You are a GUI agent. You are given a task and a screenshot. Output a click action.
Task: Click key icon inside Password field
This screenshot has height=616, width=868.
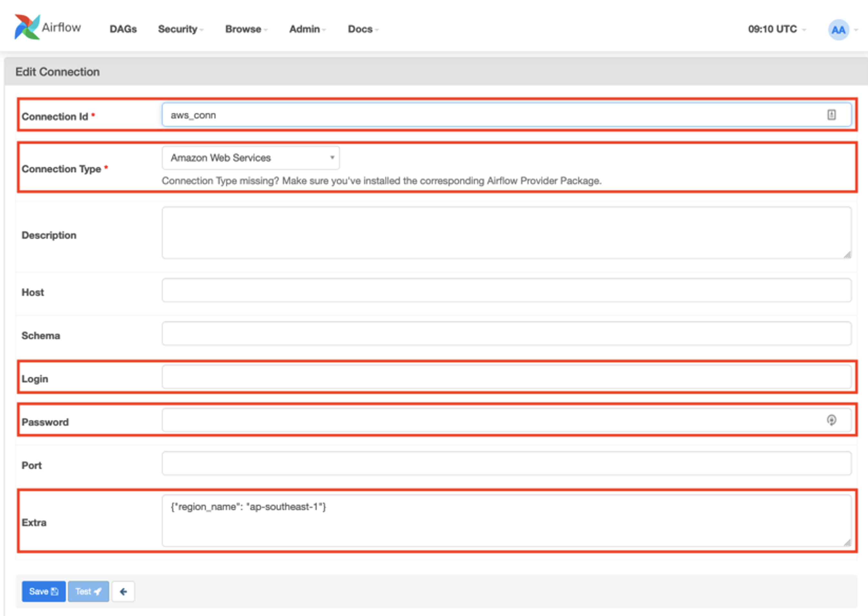(831, 420)
